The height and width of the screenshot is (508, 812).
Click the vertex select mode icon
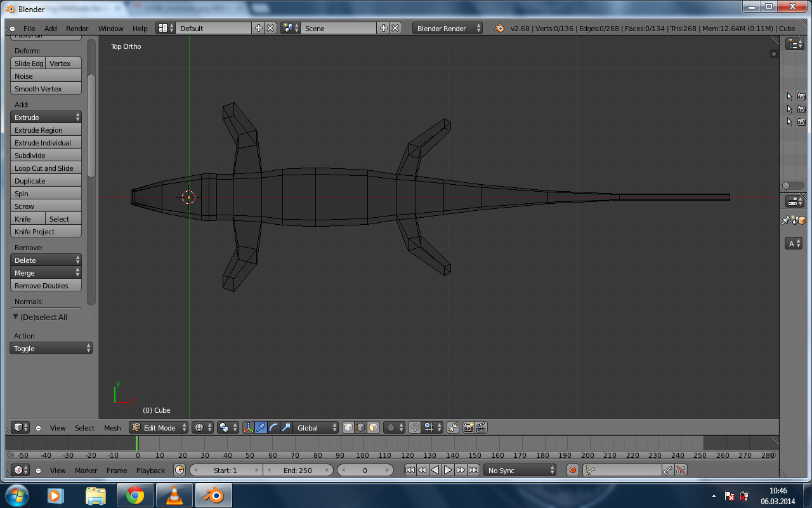click(348, 427)
